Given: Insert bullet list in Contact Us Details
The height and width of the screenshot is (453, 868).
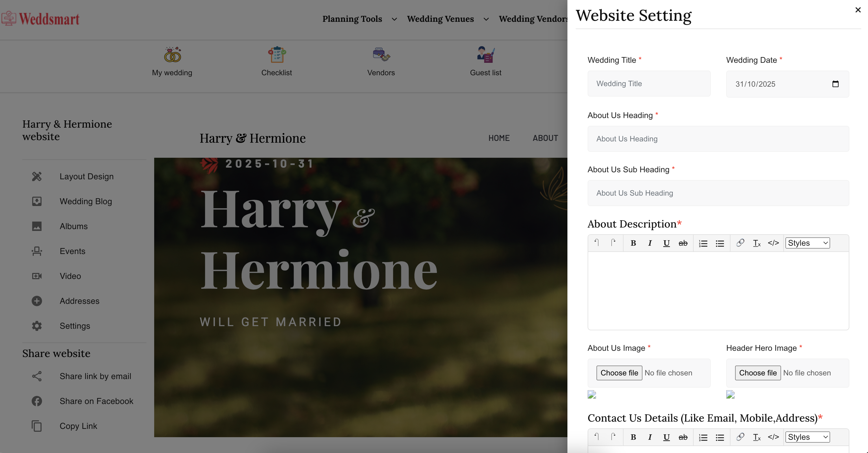Looking at the screenshot, I should [720, 437].
